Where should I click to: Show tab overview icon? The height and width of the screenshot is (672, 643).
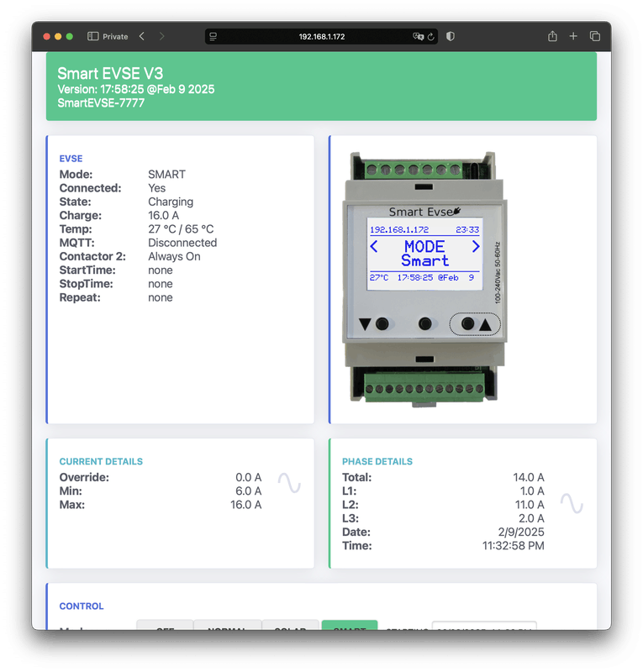pyautogui.click(x=595, y=36)
